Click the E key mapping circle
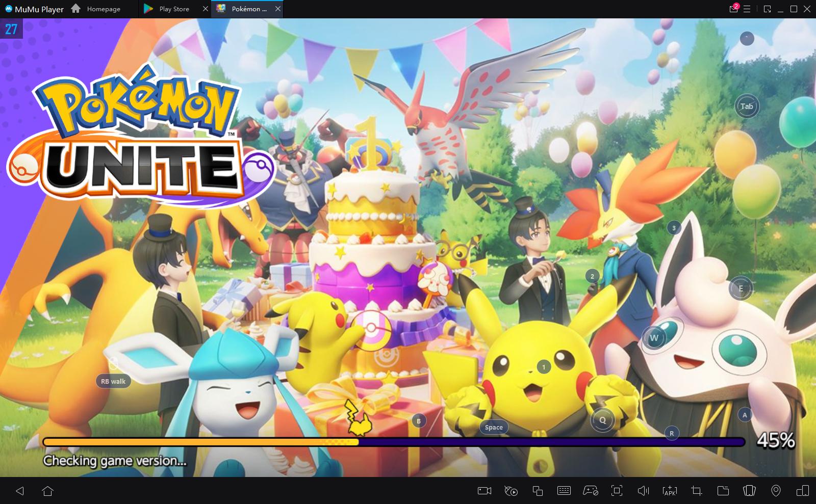This screenshot has width=816, height=504. click(x=741, y=288)
